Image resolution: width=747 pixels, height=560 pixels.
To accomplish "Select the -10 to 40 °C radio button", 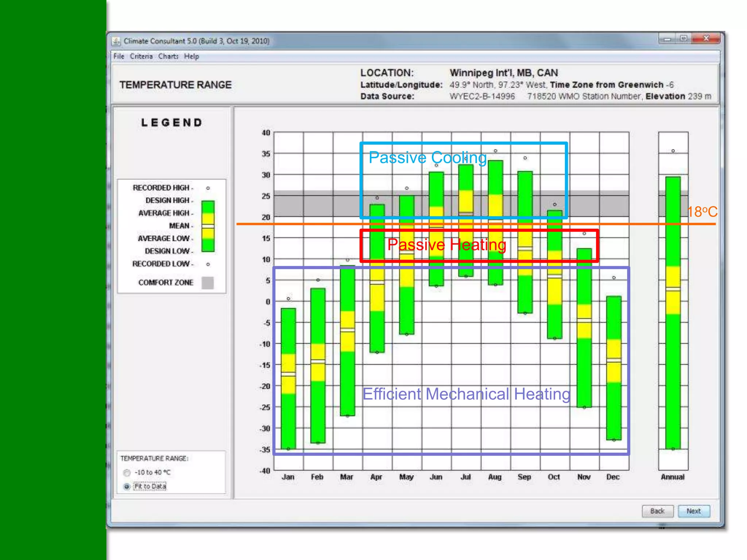I will coord(127,473).
